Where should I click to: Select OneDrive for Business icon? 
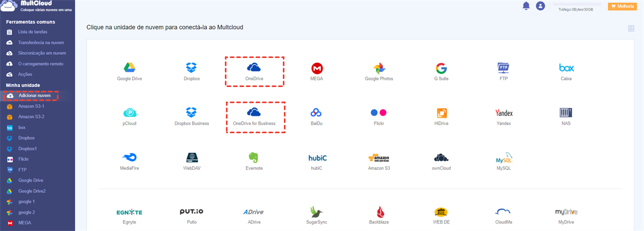point(254,112)
